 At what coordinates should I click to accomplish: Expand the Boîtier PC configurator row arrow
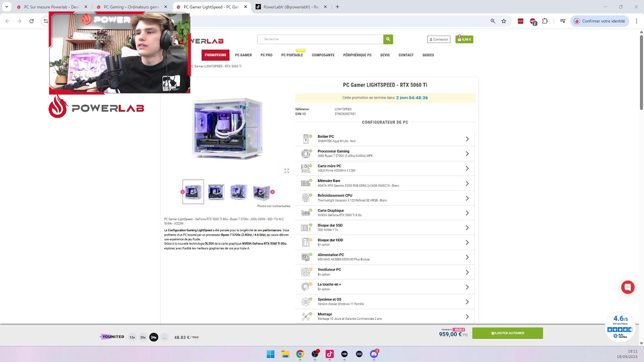click(467, 139)
